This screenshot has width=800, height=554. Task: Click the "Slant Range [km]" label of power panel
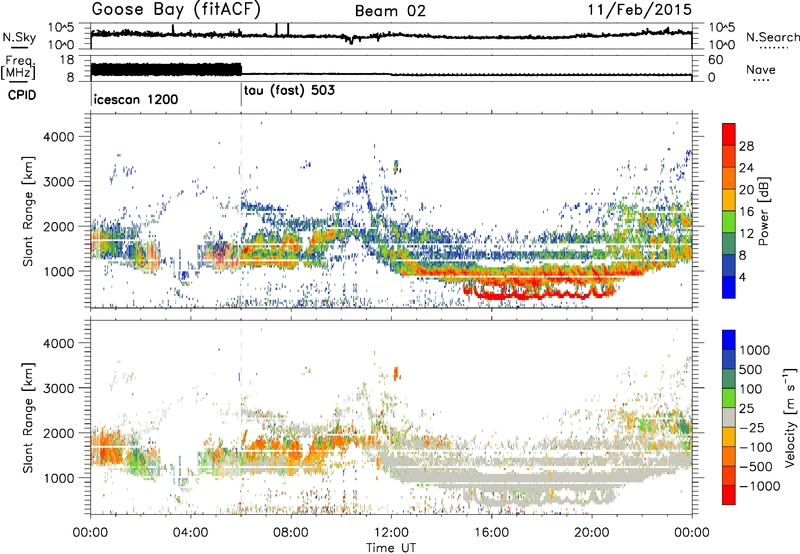(28, 211)
